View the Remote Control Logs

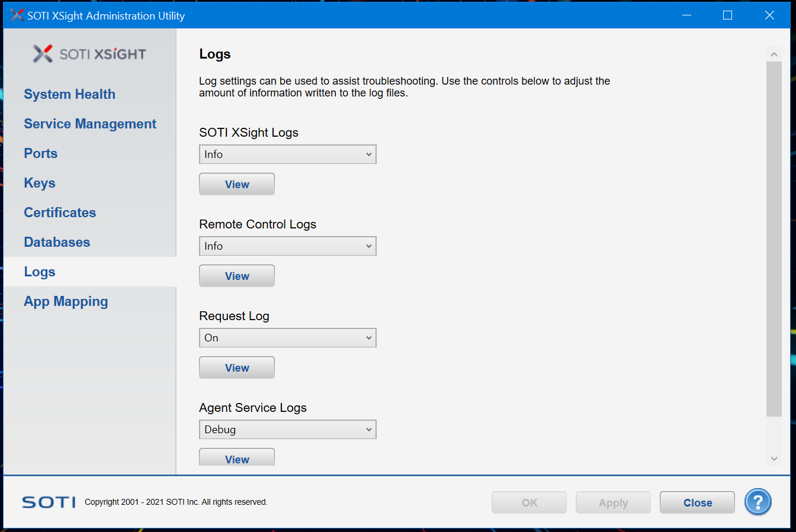(x=237, y=276)
